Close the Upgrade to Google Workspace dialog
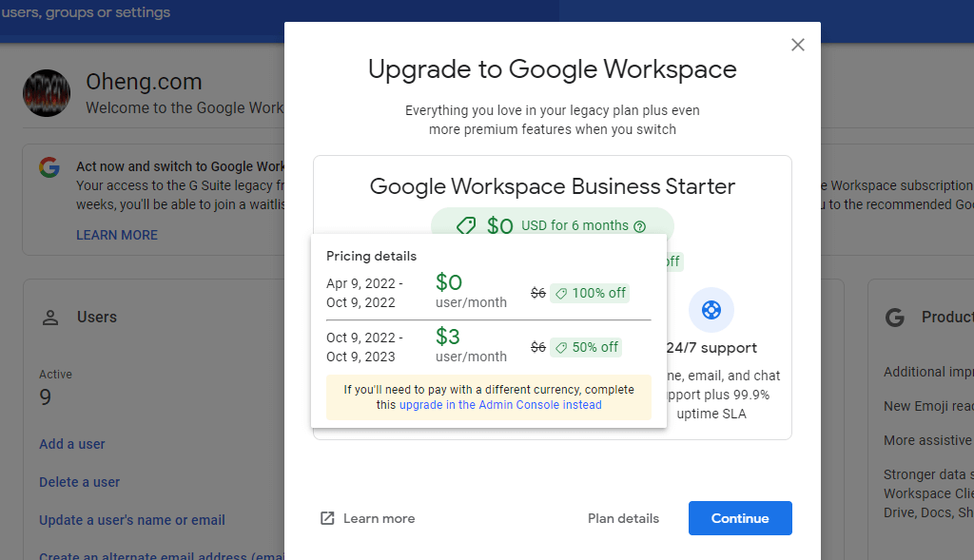The height and width of the screenshot is (560, 974). (798, 45)
